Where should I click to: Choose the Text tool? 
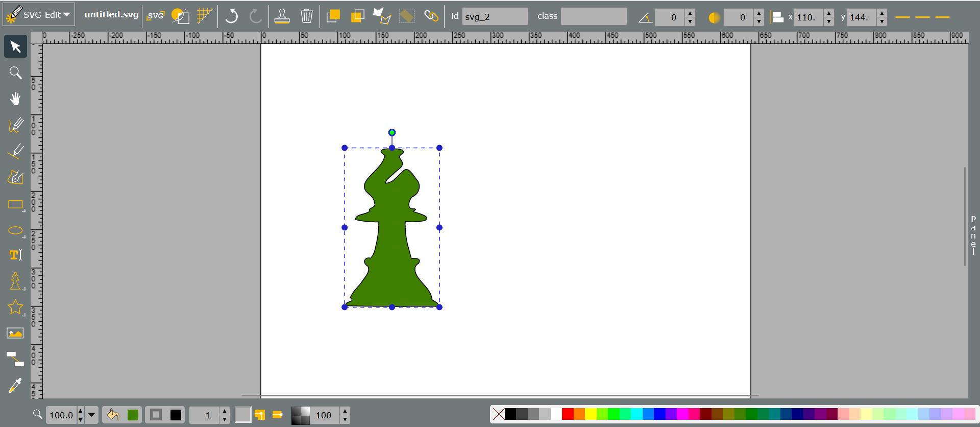point(15,255)
